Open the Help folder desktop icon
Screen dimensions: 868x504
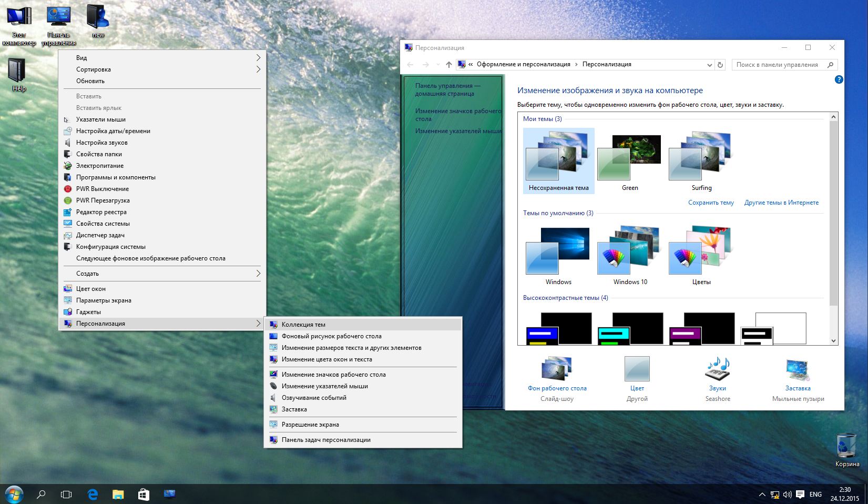pyautogui.click(x=18, y=70)
